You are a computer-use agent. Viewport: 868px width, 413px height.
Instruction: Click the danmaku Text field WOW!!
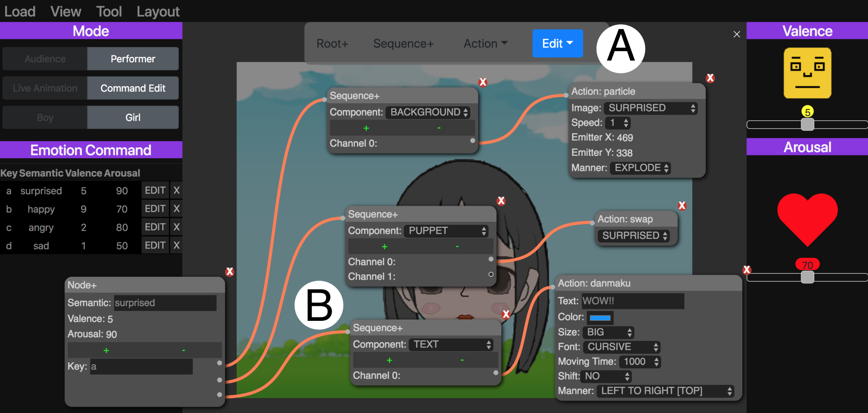[633, 301]
